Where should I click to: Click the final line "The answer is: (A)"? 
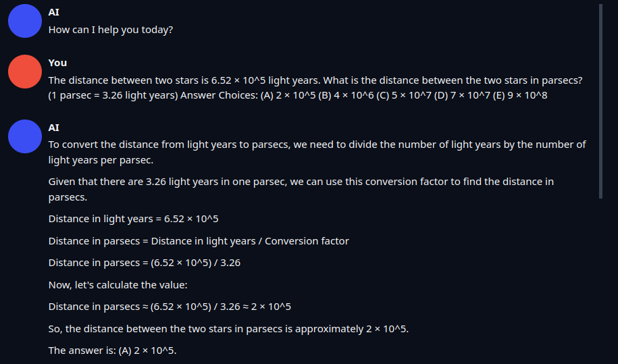(x=113, y=350)
